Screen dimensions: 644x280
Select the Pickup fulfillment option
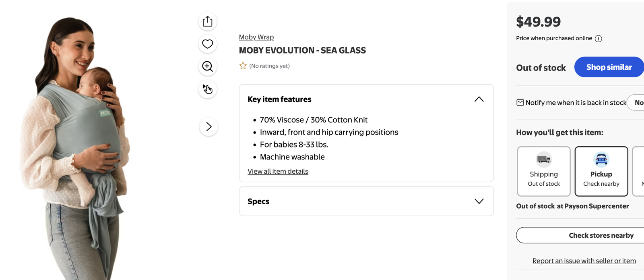click(x=601, y=171)
